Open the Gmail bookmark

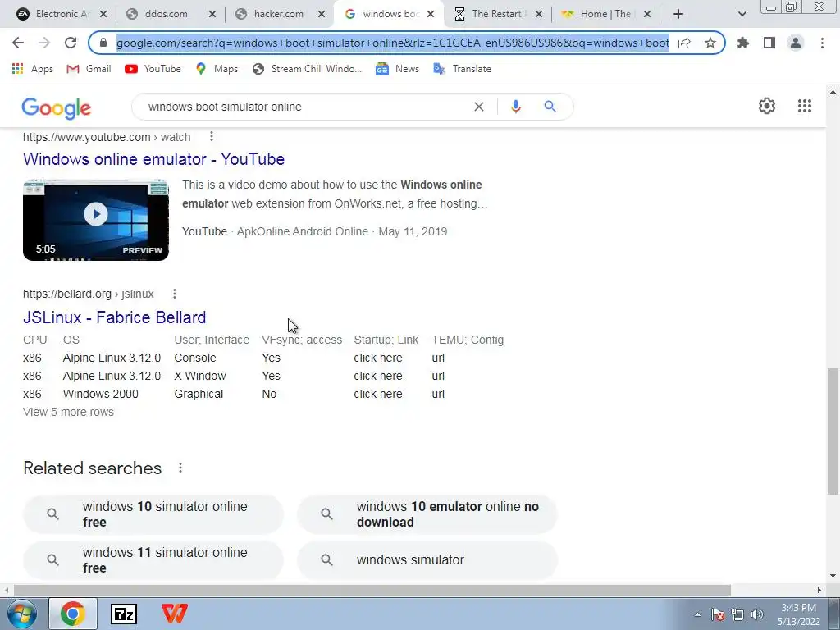(x=89, y=69)
